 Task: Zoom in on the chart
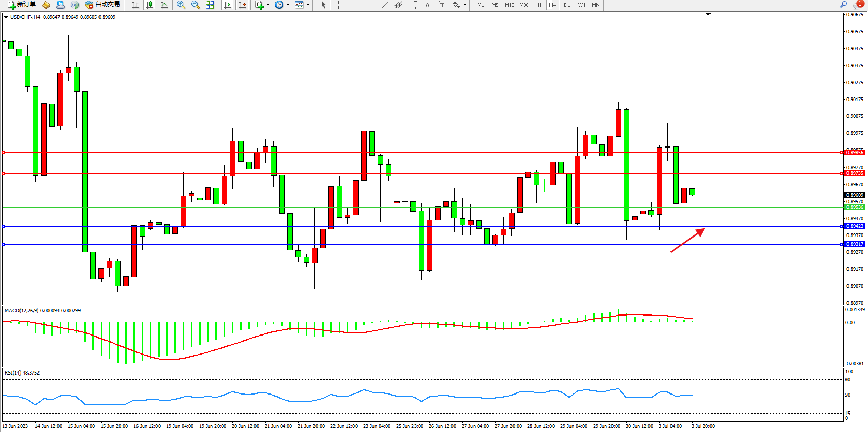click(x=181, y=5)
